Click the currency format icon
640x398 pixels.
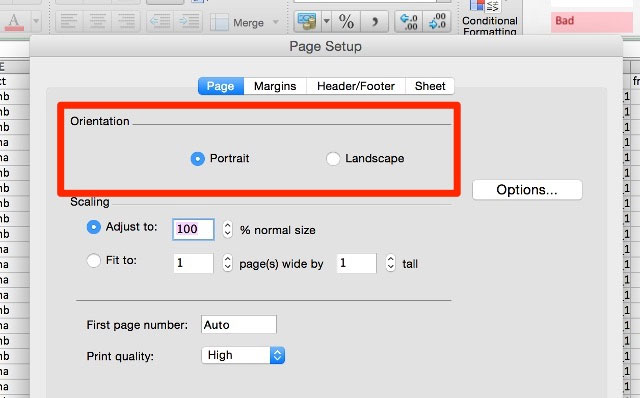[307, 21]
